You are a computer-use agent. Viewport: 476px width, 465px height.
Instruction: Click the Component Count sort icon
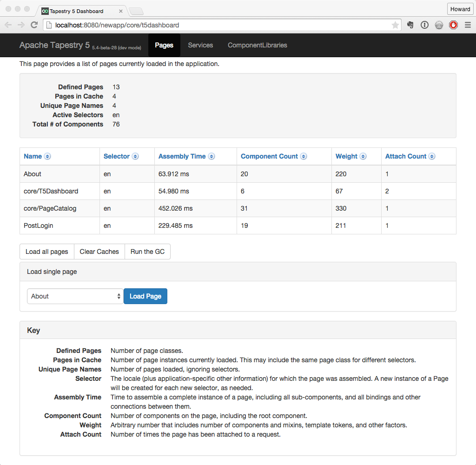click(x=304, y=157)
